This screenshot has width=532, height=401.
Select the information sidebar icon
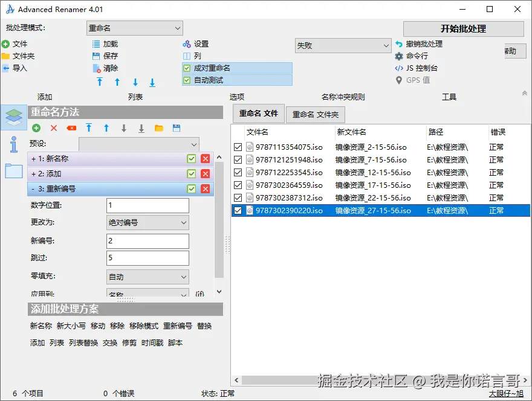(14, 144)
